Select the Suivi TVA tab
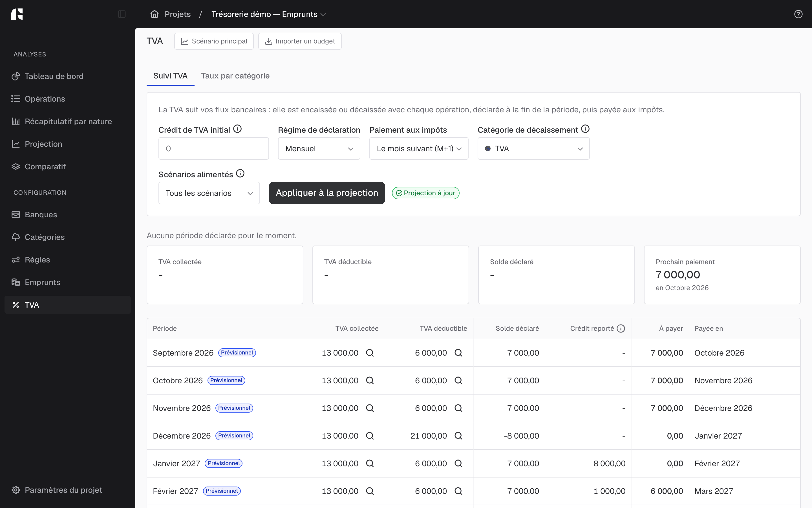 point(171,76)
